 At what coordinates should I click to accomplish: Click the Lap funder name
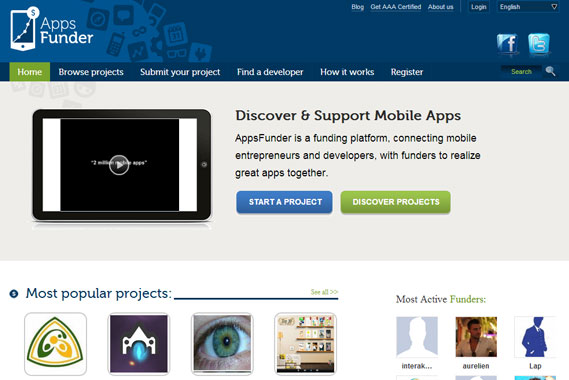tap(535, 366)
